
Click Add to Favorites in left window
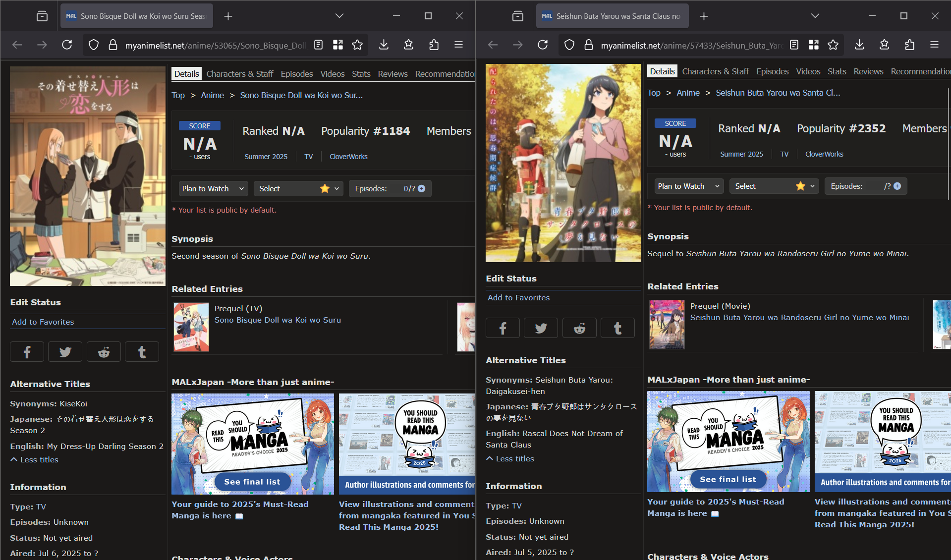click(x=43, y=322)
